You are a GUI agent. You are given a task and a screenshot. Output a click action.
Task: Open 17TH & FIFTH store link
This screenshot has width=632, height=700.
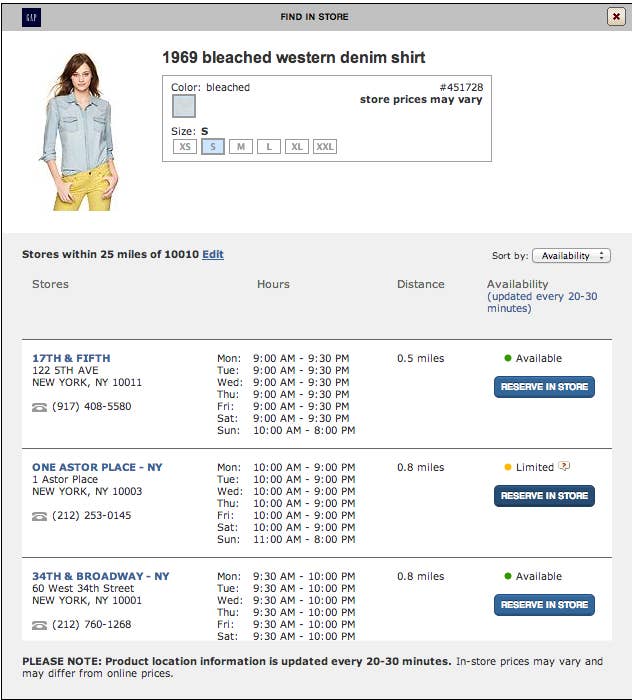(x=71, y=358)
